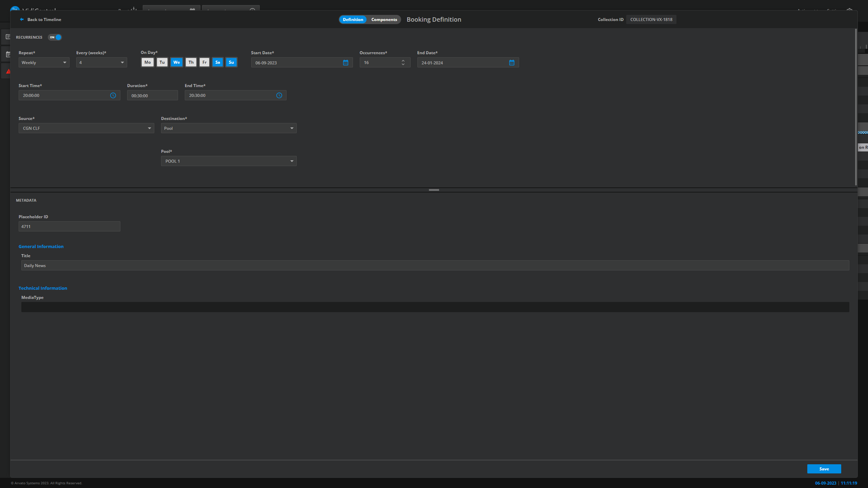This screenshot has height=488, width=868.
Task: Click the Duration input field
Action: [x=153, y=96]
